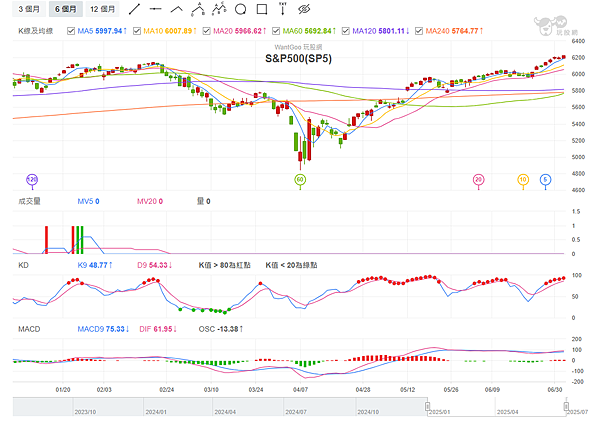Switch to the 3 個月 range
This screenshot has width=600, height=421.
[x=29, y=9]
